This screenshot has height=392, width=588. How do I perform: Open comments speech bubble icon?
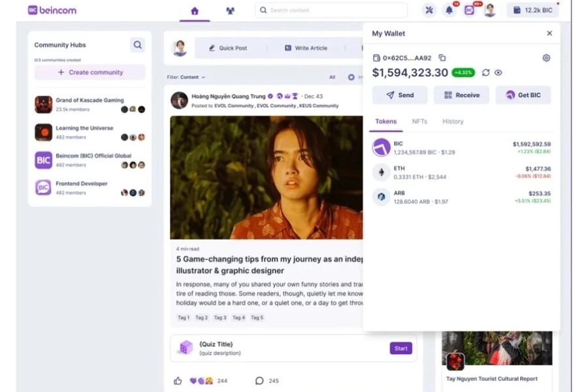click(259, 381)
